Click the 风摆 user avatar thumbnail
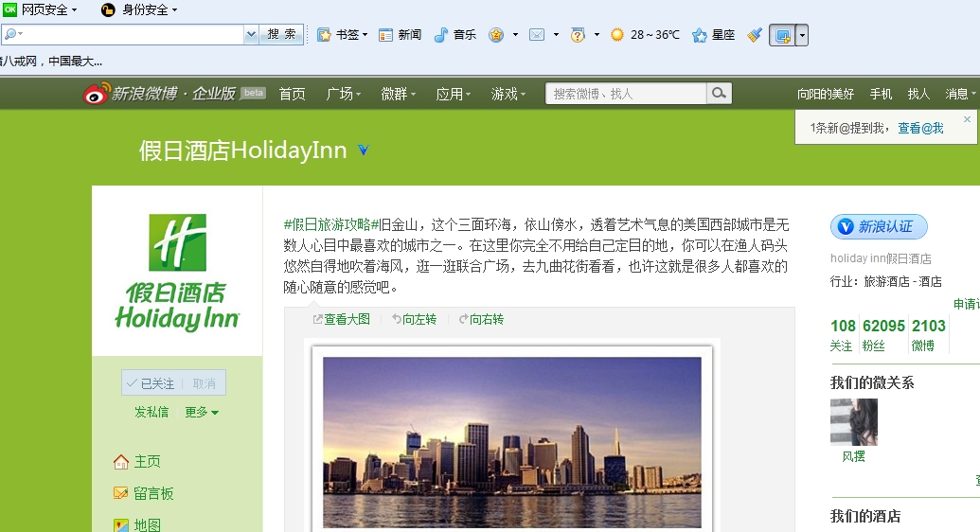 coord(854,422)
